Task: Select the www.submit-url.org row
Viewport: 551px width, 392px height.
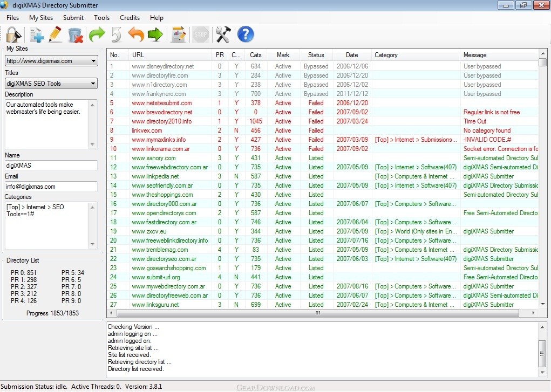Action: 323,277
